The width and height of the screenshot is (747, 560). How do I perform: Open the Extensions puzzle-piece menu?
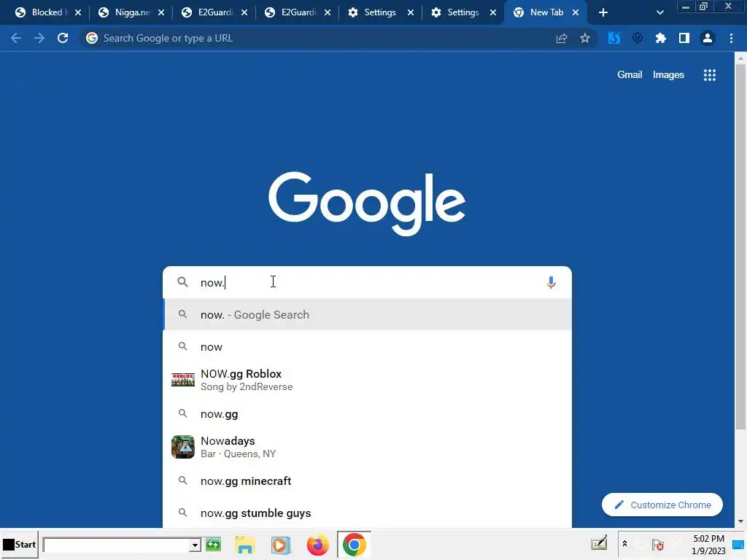click(660, 38)
